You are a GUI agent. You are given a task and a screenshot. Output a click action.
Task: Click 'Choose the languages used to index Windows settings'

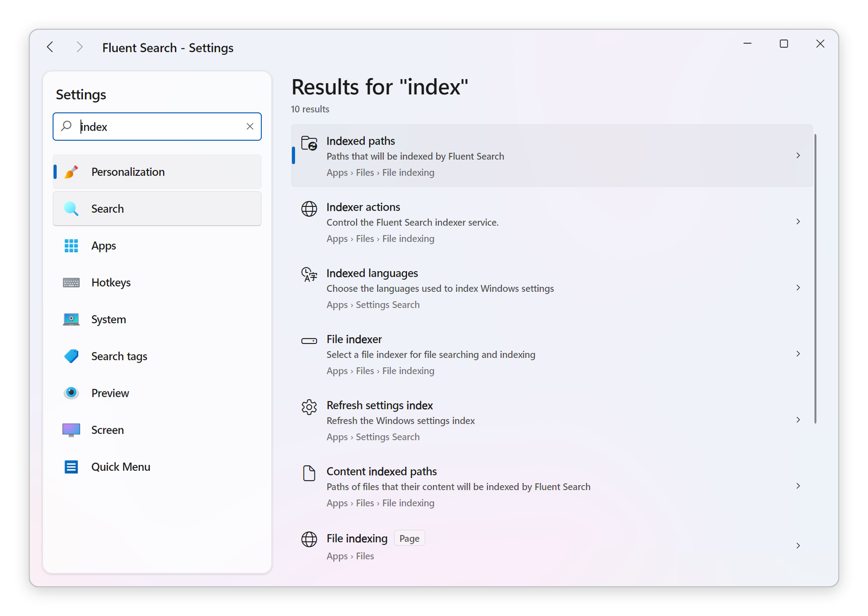(440, 289)
